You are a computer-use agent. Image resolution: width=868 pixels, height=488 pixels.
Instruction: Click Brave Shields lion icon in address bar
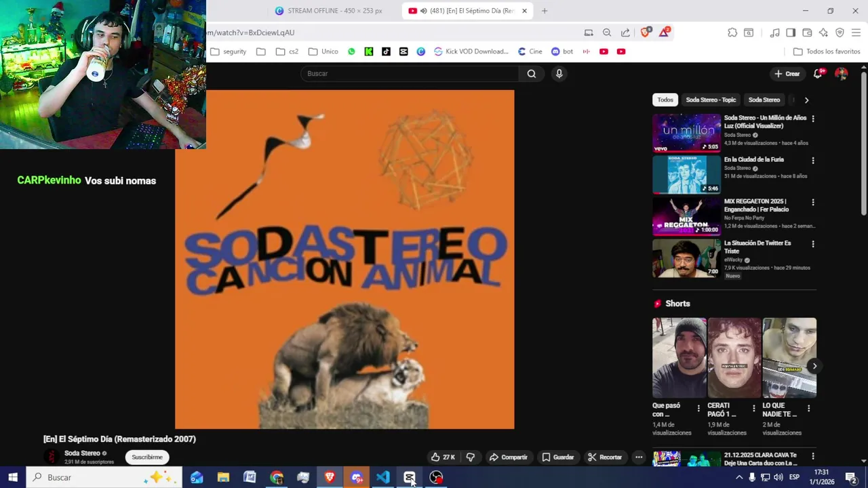click(x=645, y=32)
